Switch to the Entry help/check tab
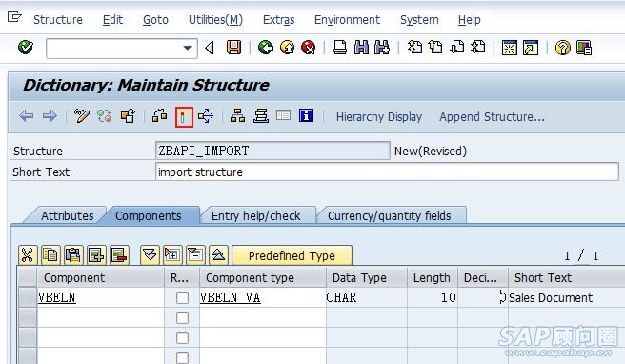 point(256,215)
